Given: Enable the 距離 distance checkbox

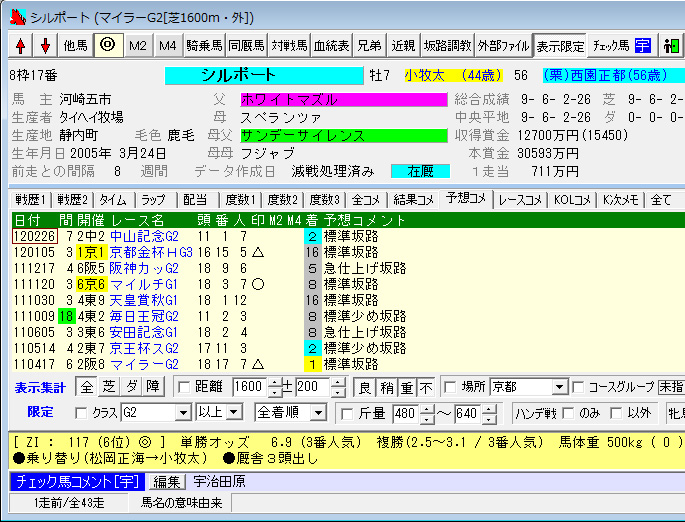Looking at the screenshot, I should pos(184,387).
